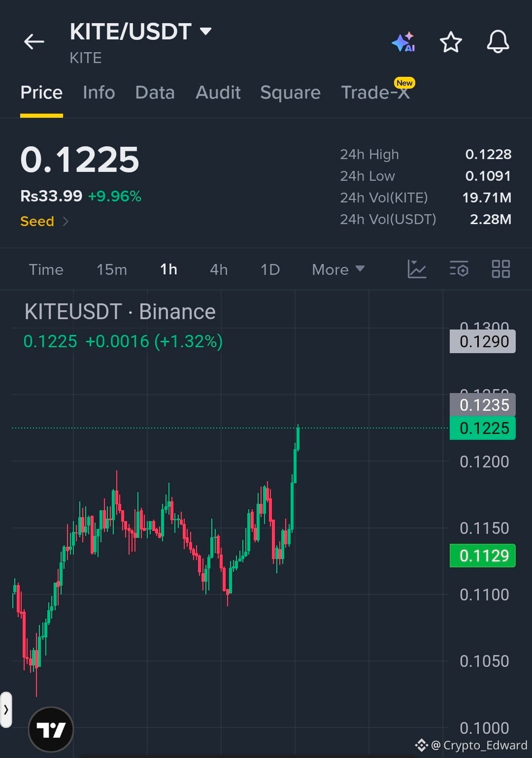Screen dimensions: 532x758
Task: Tap the 0.1000 axis price label
Action: tap(484, 728)
